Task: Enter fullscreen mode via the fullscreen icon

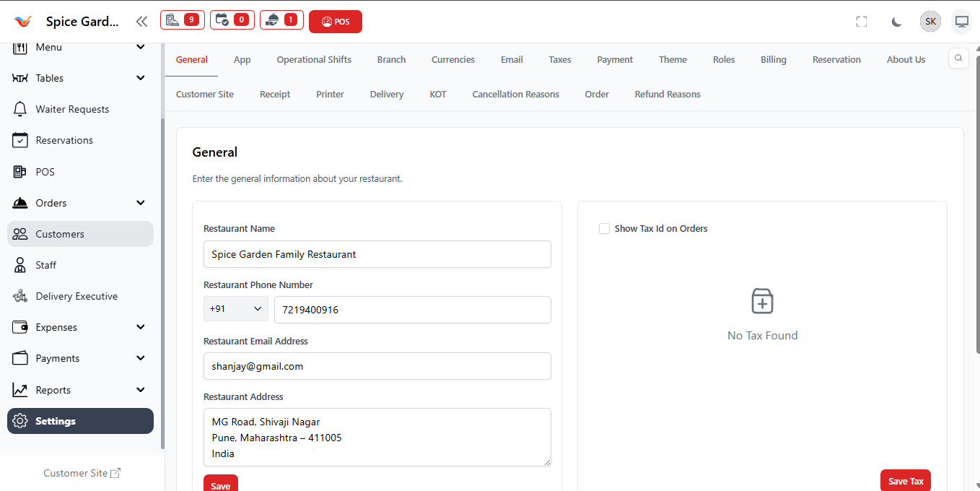Action: 862,22
